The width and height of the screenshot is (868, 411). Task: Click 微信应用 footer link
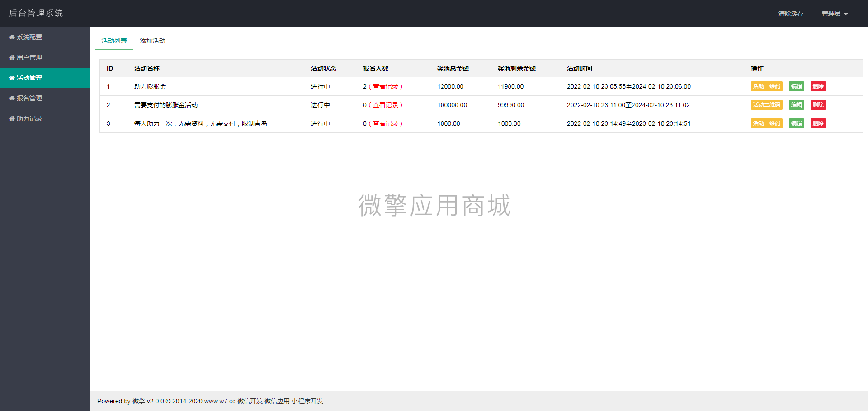[277, 401]
